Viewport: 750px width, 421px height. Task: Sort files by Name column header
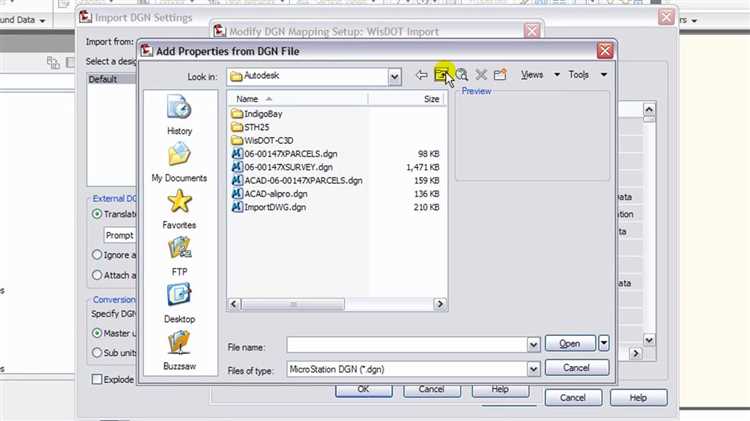coord(298,99)
